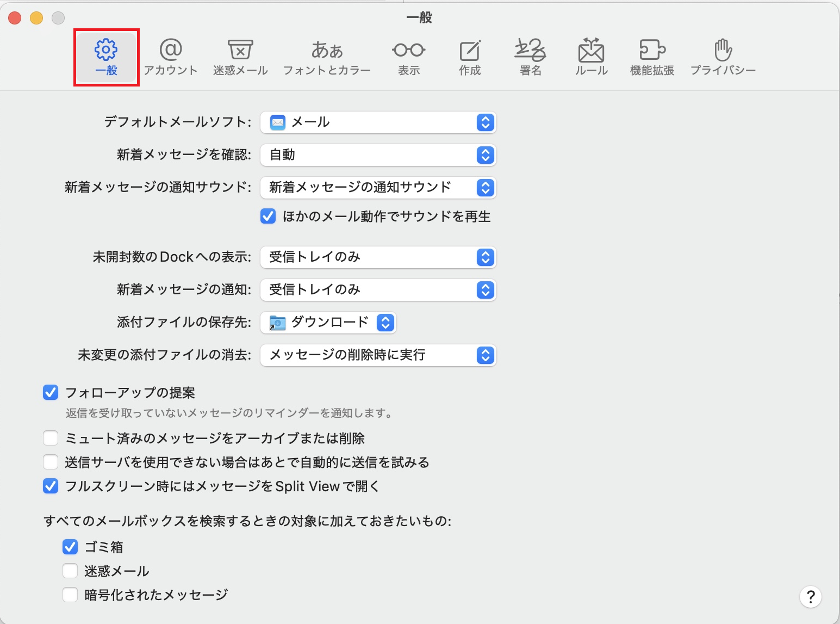Open the 新着メッセージを確認 dropdown

tap(378, 155)
